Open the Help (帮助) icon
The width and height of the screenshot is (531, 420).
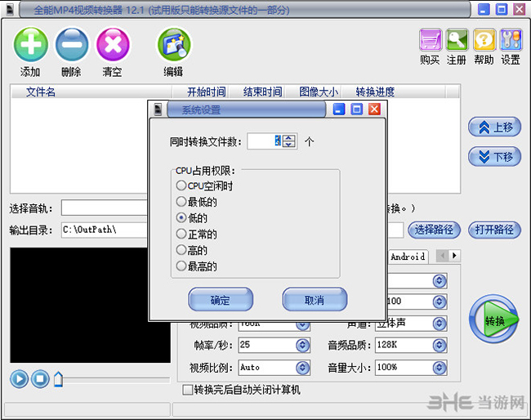pyautogui.click(x=484, y=40)
